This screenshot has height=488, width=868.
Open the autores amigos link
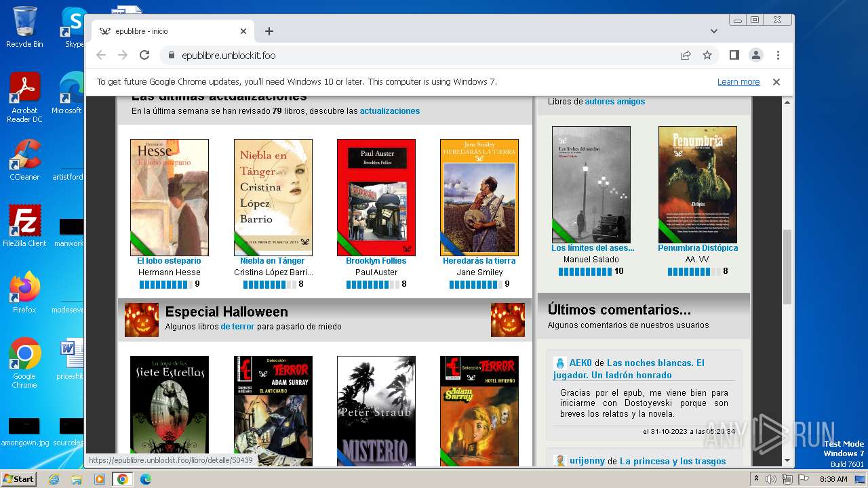(615, 102)
